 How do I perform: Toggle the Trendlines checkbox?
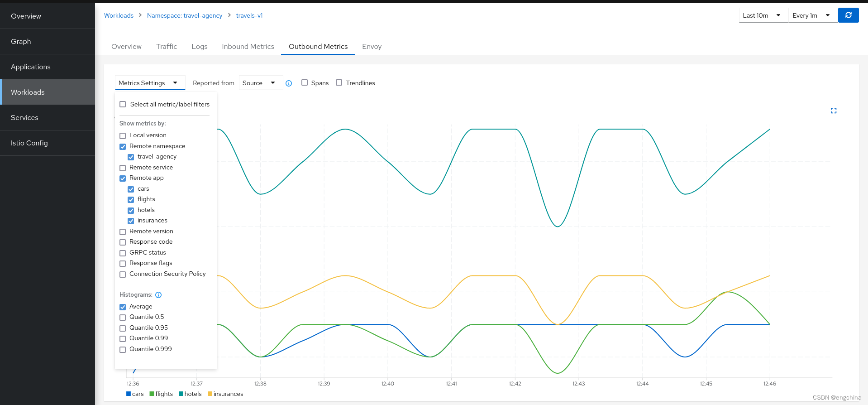pyautogui.click(x=339, y=82)
